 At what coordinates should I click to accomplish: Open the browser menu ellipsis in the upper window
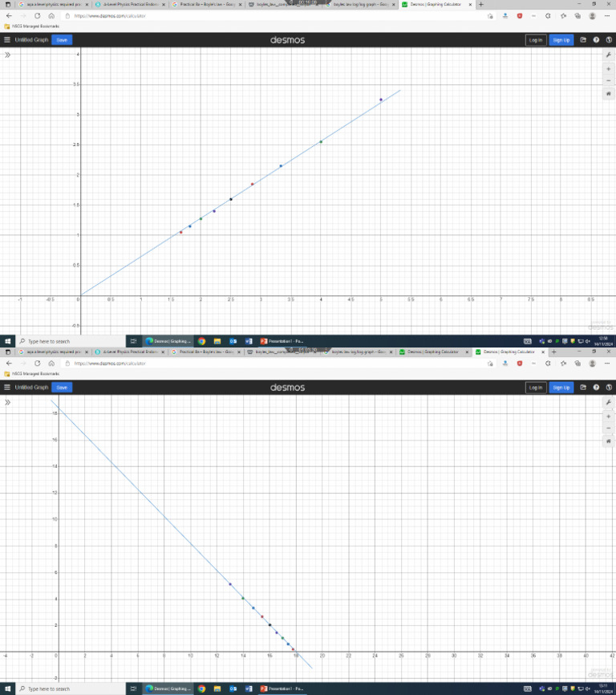click(607, 16)
